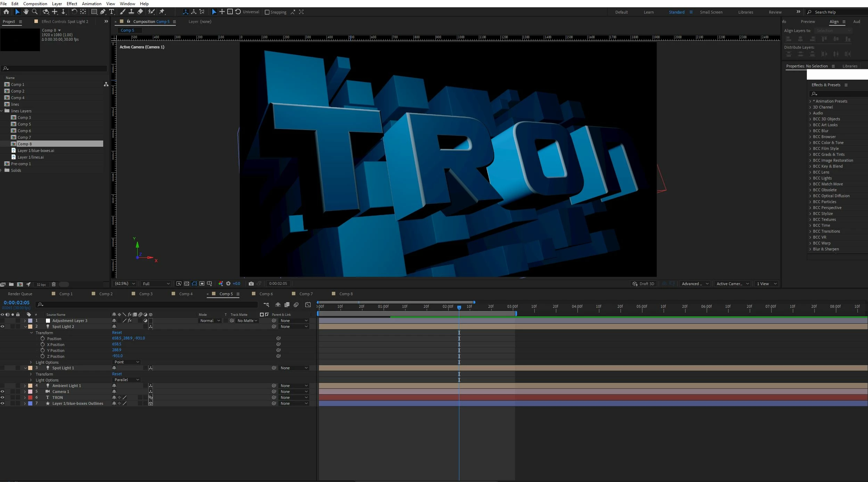This screenshot has height=482, width=868.
Task: Open Spot Light 1 light type dropdown
Action: coord(126,380)
